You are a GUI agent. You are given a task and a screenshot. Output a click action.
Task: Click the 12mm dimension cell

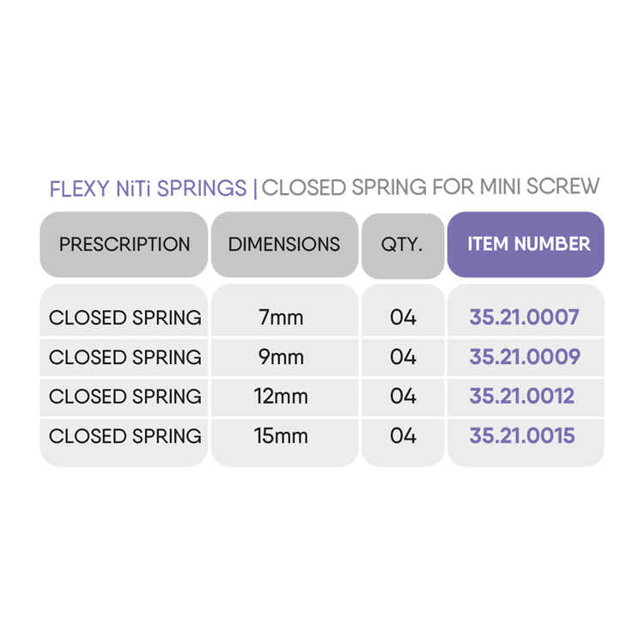281,397
